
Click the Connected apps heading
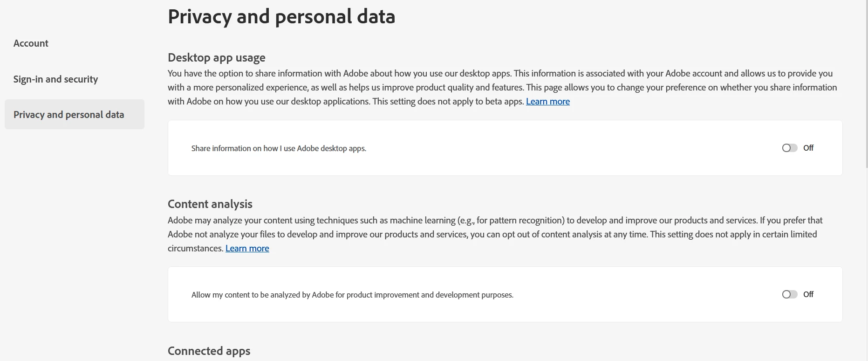[209, 351]
